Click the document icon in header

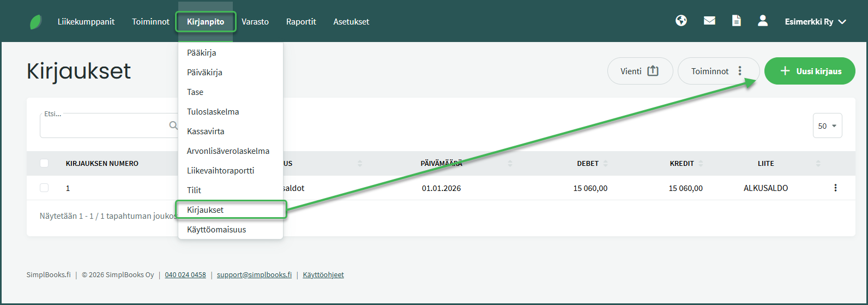(737, 21)
